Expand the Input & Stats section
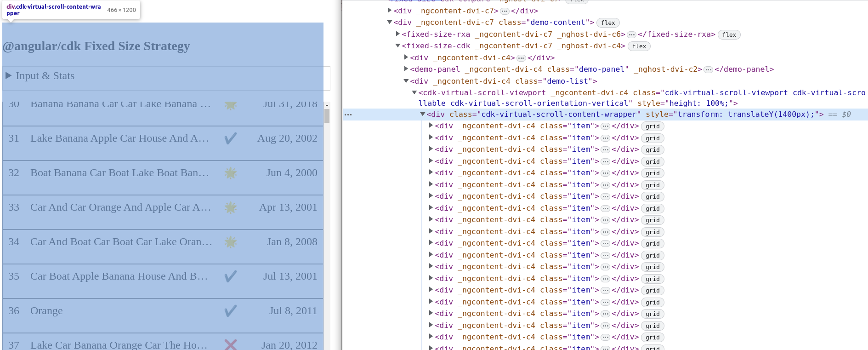The width and height of the screenshot is (868, 350). (9, 76)
